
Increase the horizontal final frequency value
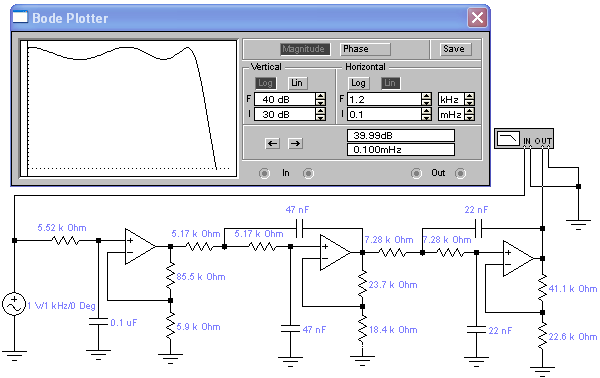pos(426,96)
